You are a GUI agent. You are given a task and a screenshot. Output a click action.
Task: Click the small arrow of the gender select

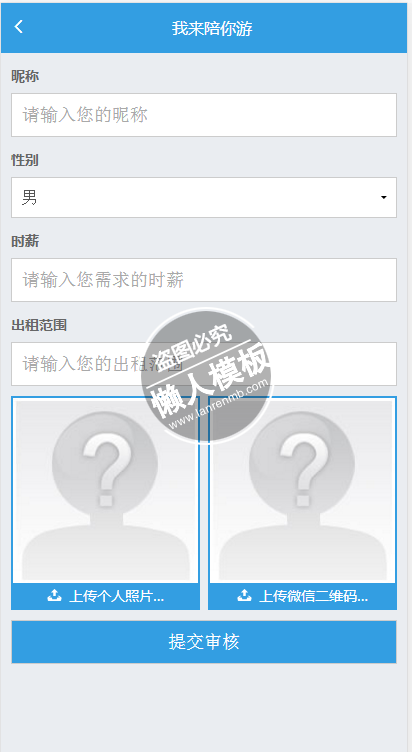pyautogui.click(x=383, y=198)
